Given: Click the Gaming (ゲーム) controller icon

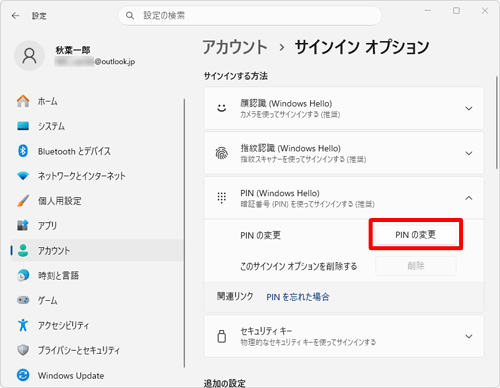Looking at the screenshot, I should pos(23,300).
